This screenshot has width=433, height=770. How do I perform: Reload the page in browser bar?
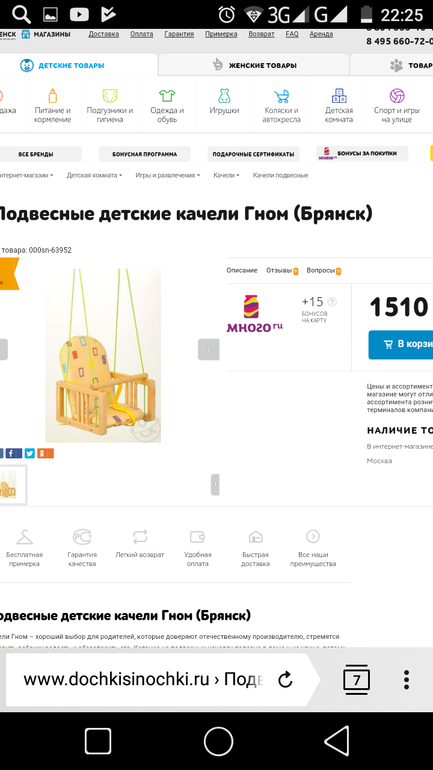coord(285,680)
